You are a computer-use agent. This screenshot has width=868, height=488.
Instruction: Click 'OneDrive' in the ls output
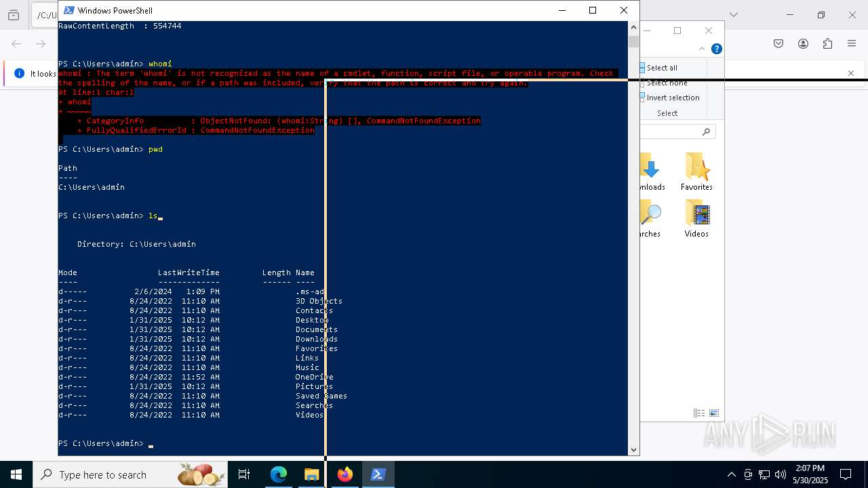(314, 377)
